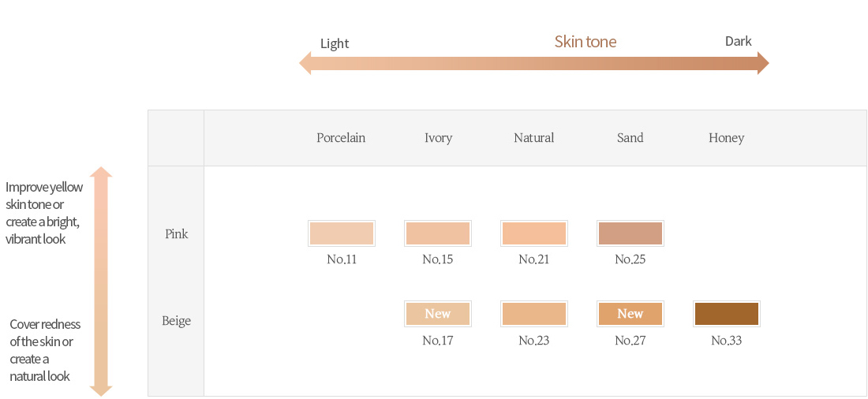
Task: Click the Skin tone title text
Action: point(586,42)
